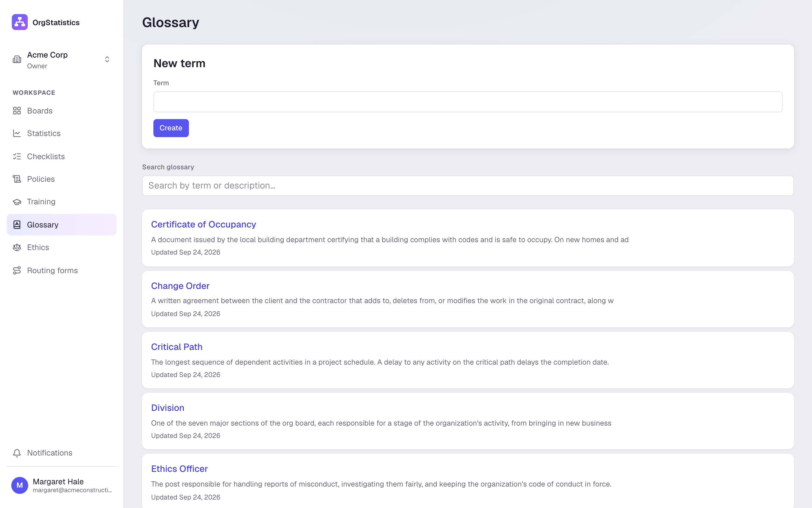Open Boards in the sidebar
The height and width of the screenshot is (508, 812).
(x=62, y=111)
